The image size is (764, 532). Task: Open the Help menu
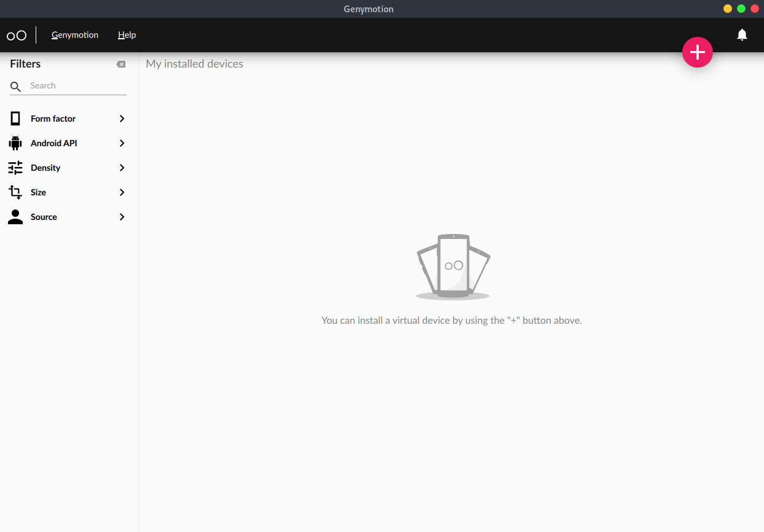tap(127, 35)
